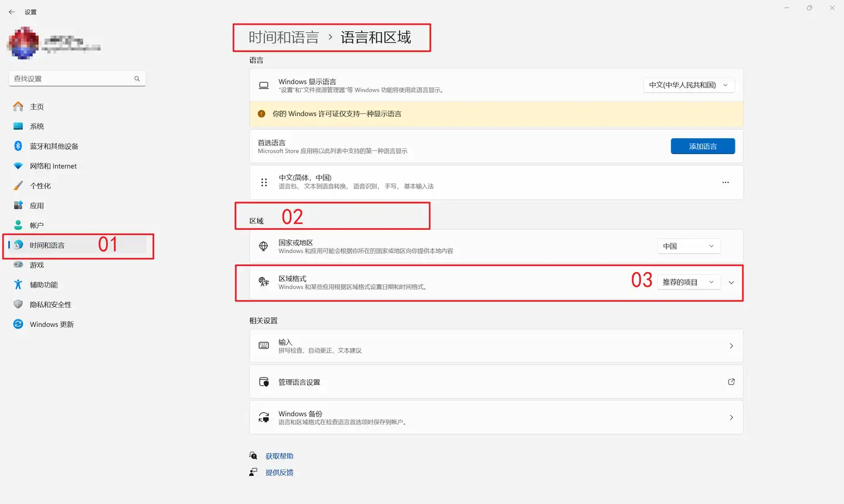The height and width of the screenshot is (504, 844).
Task: Open the 区域格式 推荐的项目 dropdown
Action: [688, 282]
